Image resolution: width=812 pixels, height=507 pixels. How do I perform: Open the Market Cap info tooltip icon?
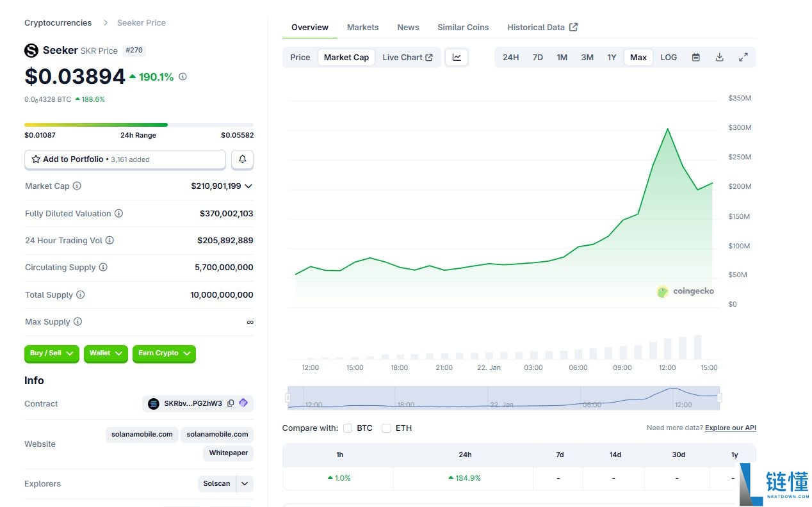pos(77,186)
